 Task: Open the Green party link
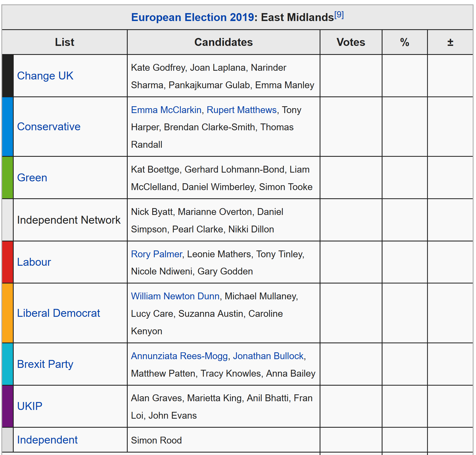point(32,178)
